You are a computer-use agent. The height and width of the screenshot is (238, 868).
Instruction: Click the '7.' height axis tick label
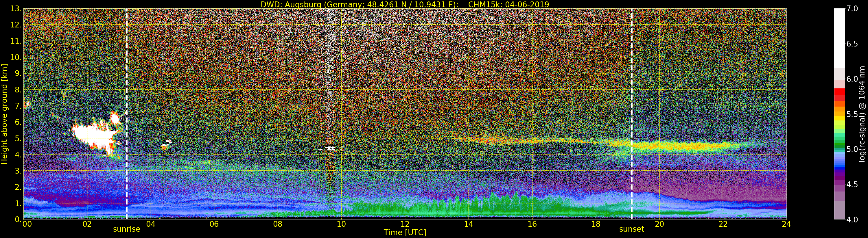click(x=18, y=106)
